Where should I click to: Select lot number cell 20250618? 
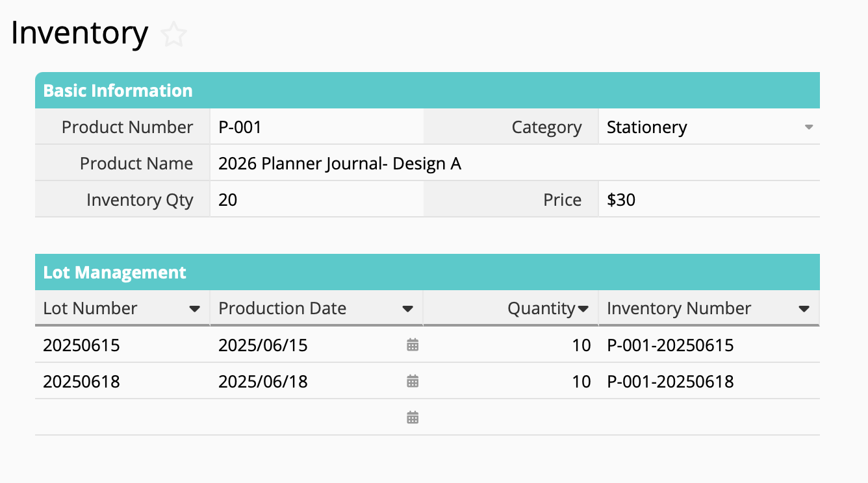coord(122,381)
